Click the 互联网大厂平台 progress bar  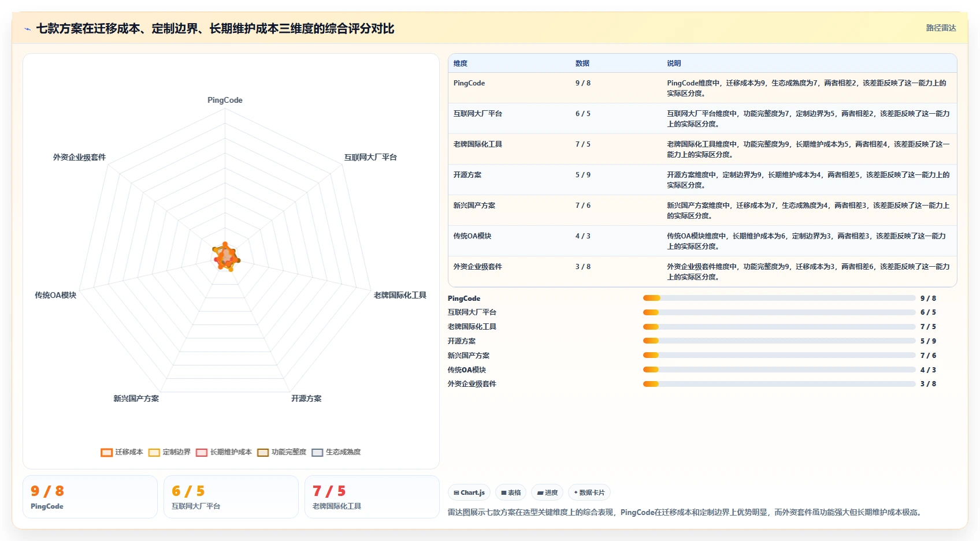779,312
